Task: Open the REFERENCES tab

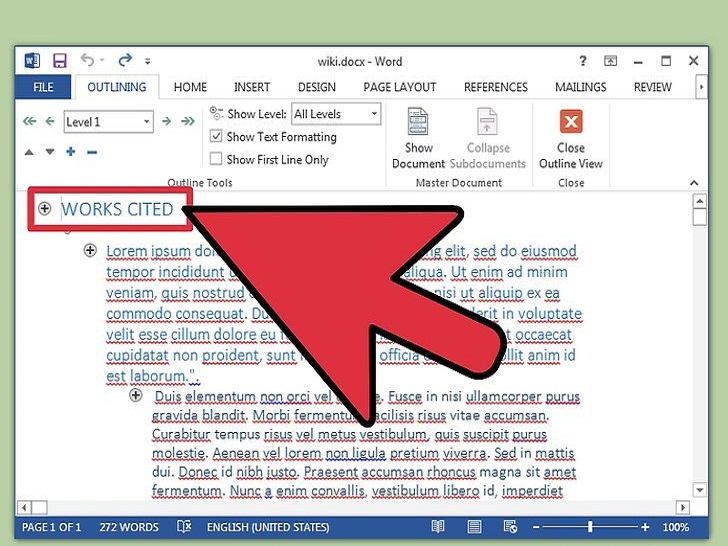Action: tap(496, 87)
